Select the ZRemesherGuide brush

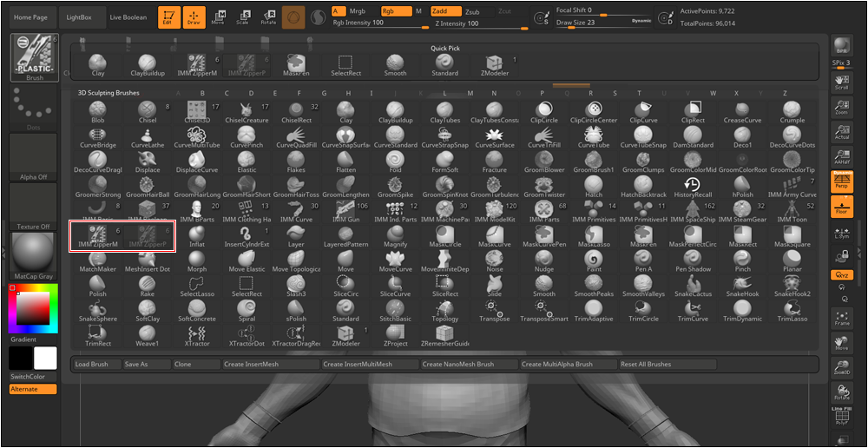444,334
